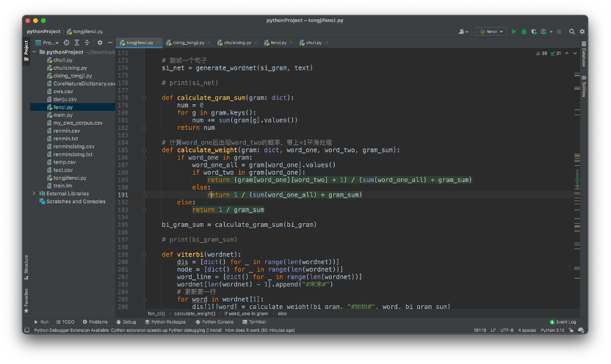Open the TODO tool window
The width and height of the screenshot is (611, 364).
pos(65,322)
